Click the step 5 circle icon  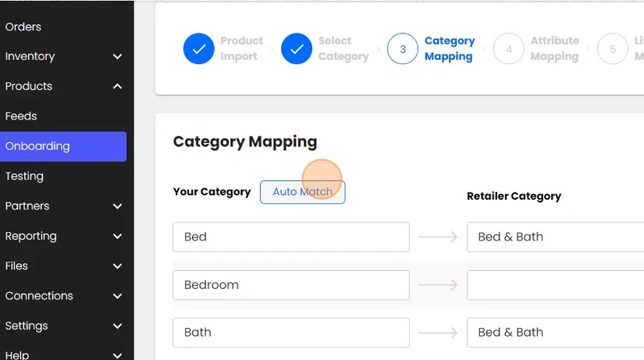click(612, 49)
